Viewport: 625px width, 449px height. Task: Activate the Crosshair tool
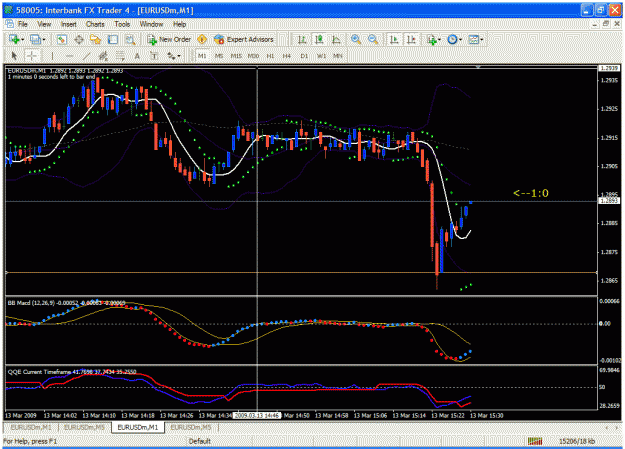32,56
